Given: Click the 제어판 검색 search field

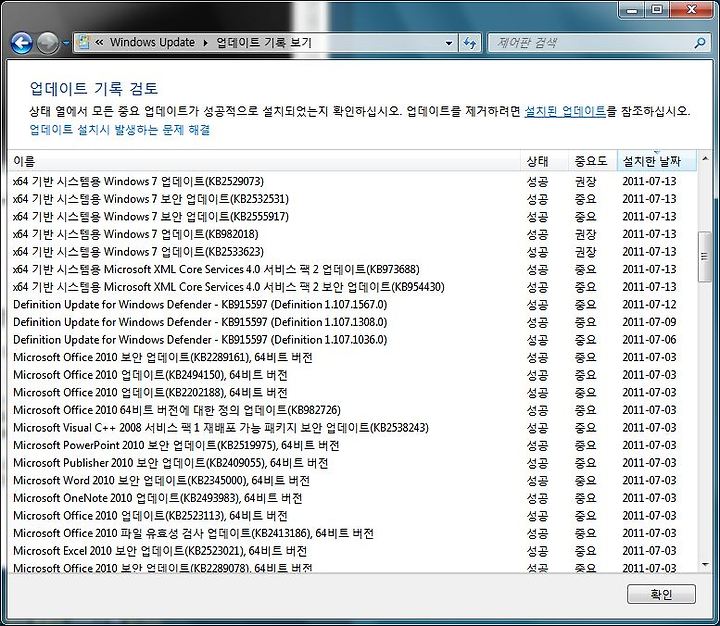Looking at the screenshot, I should coord(592,43).
